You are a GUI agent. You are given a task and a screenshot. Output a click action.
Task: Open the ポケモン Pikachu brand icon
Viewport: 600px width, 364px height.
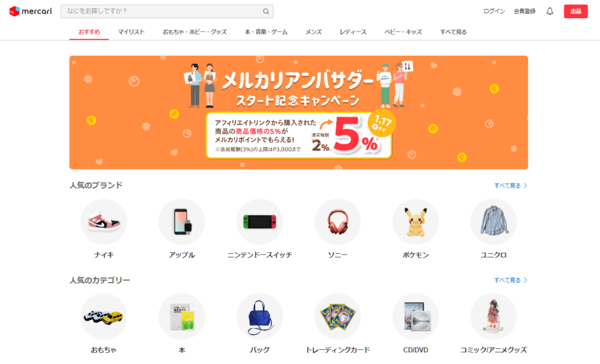click(x=415, y=222)
